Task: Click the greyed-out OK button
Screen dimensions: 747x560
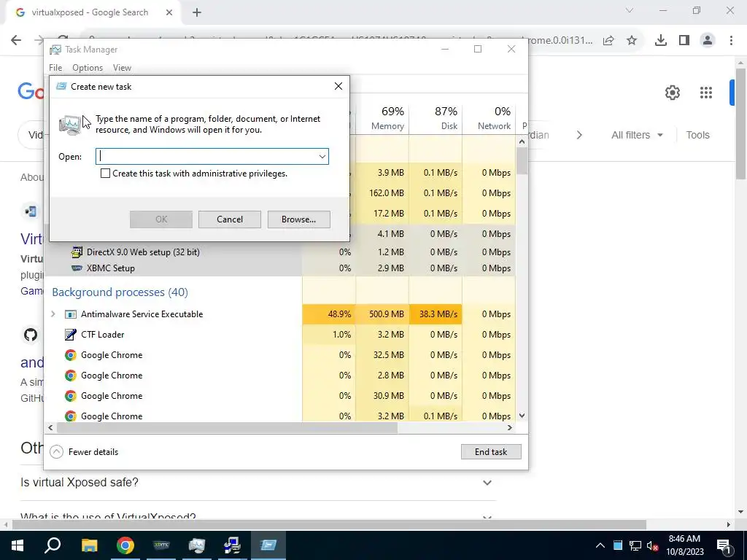Action: click(x=161, y=219)
